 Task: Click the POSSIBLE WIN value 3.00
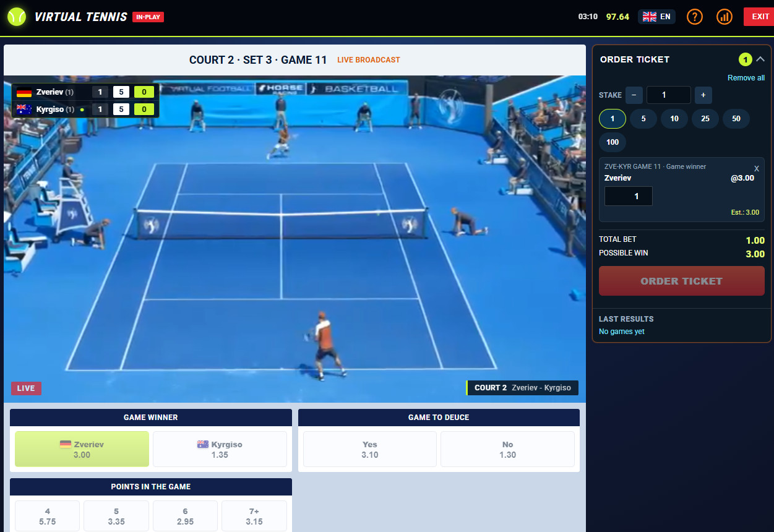click(755, 254)
